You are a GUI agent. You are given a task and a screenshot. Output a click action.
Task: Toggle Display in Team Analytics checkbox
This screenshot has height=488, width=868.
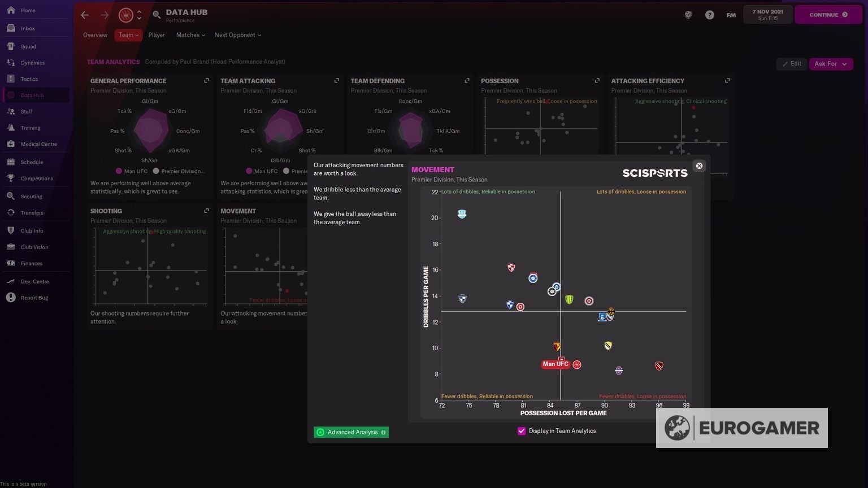[x=522, y=431]
